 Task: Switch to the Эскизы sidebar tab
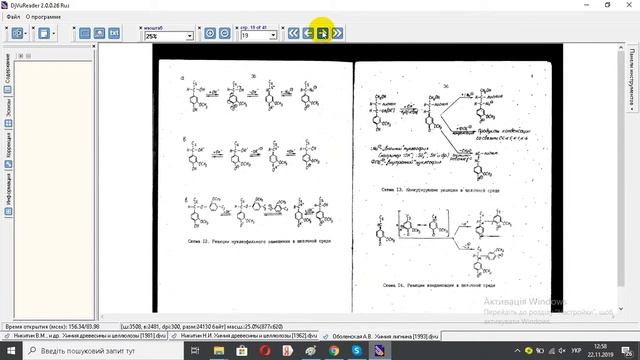click(8, 113)
